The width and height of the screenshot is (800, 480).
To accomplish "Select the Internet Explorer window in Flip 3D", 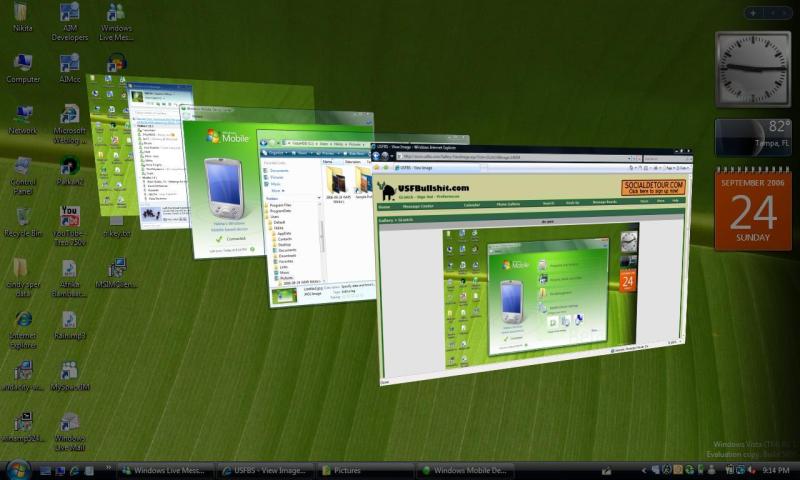I will tap(531, 263).
